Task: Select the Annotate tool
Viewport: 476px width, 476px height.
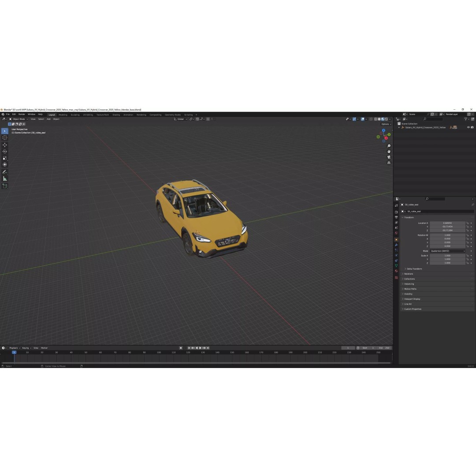Action: pyautogui.click(x=4, y=172)
